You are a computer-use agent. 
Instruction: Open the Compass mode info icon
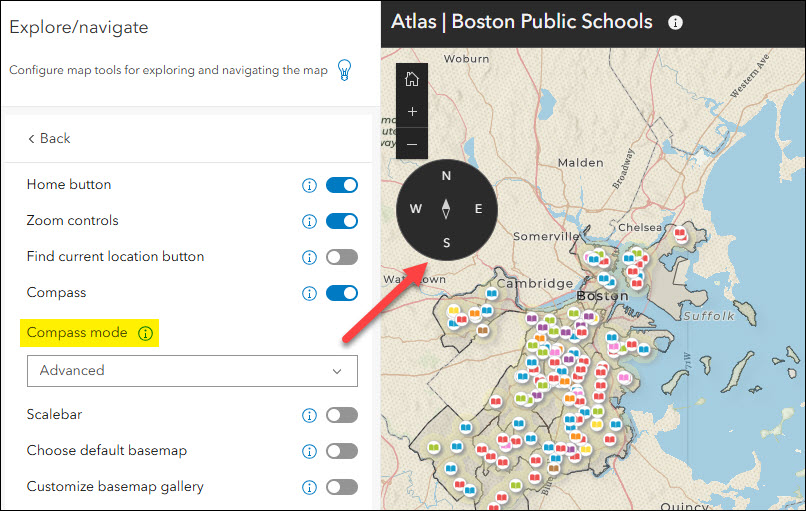point(145,333)
